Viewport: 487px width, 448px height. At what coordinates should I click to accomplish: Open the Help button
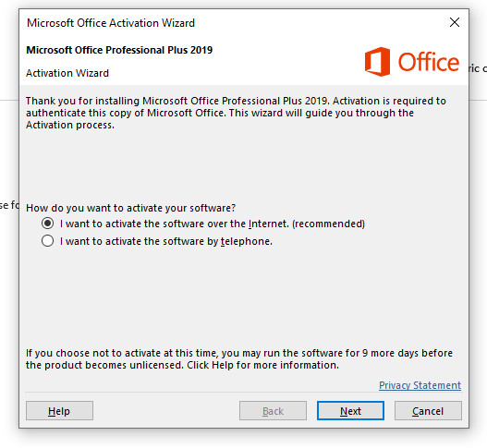tap(59, 411)
